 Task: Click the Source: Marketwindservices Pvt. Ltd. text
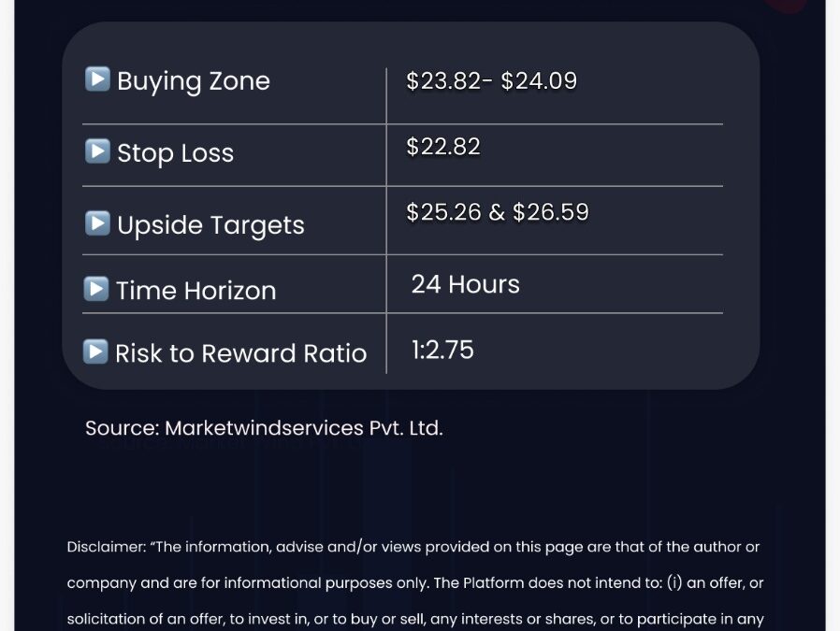(264, 428)
